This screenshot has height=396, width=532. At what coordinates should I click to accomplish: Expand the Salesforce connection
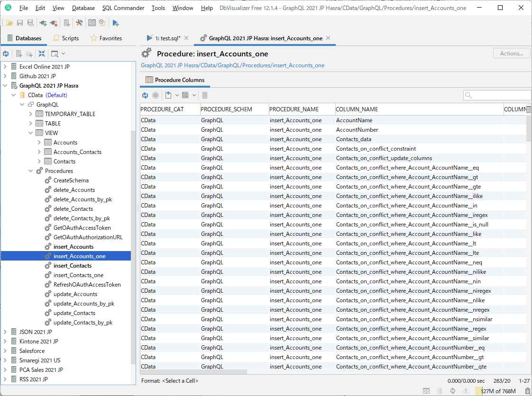5,351
